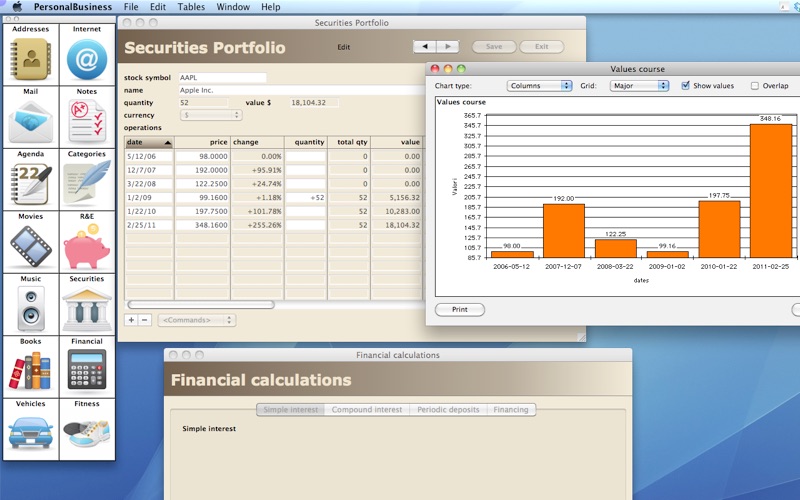Open the Tables menu
The width and height of the screenshot is (800, 500).
click(x=191, y=7)
